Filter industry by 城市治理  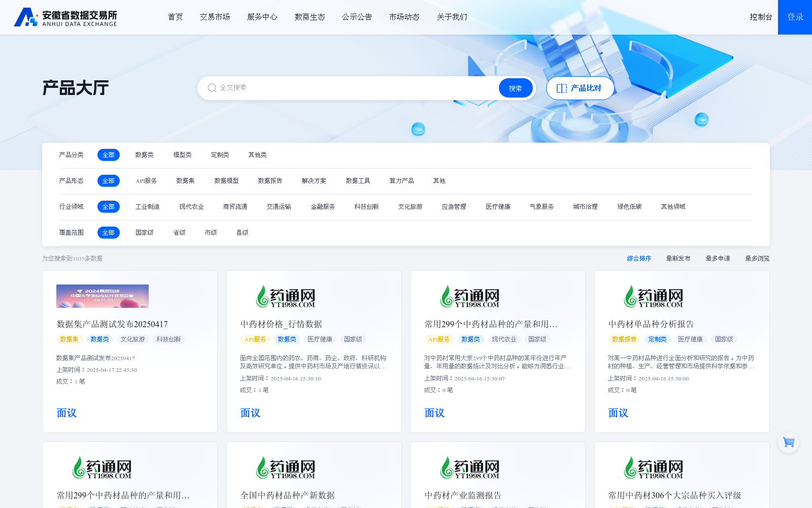585,207
